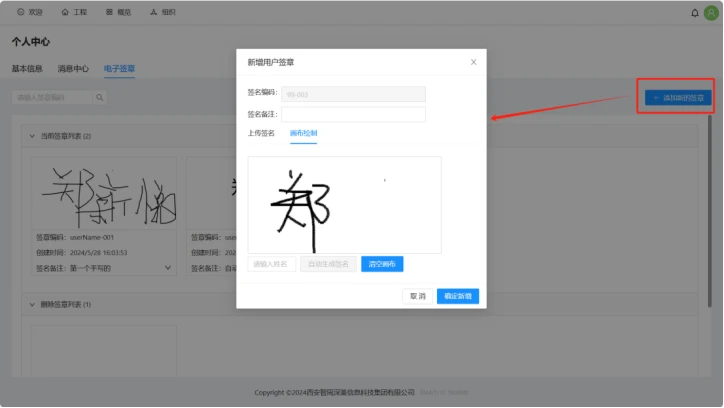Open the 组织 menu item
This screenshot has height=408, width=724.
click(163, 12)
